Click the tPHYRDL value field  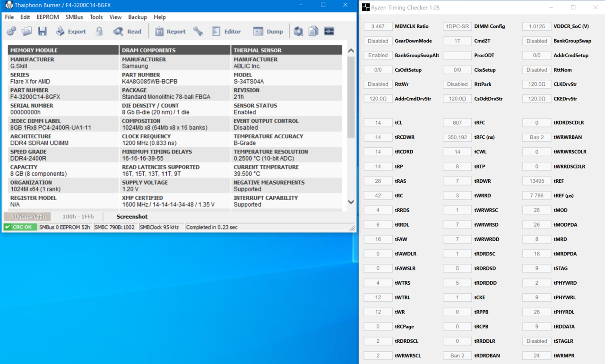coord(537,312)
